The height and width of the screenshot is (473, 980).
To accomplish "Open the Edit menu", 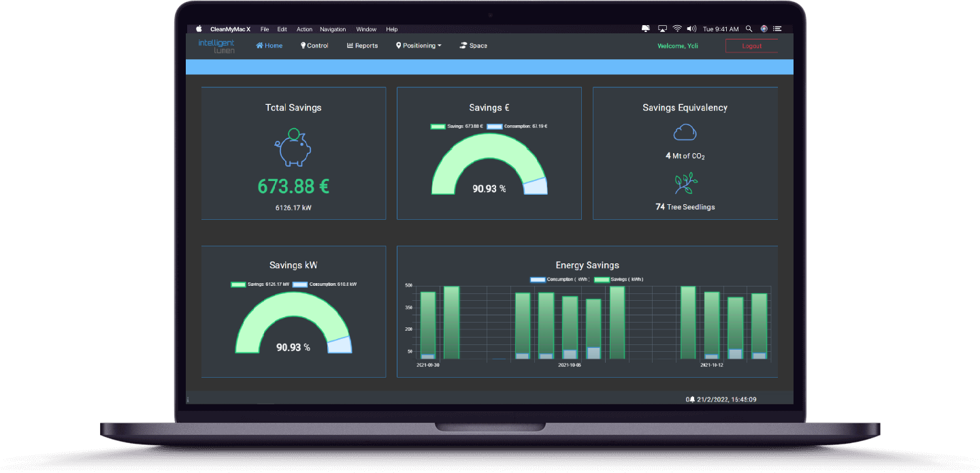I will (x=282, y=29).
